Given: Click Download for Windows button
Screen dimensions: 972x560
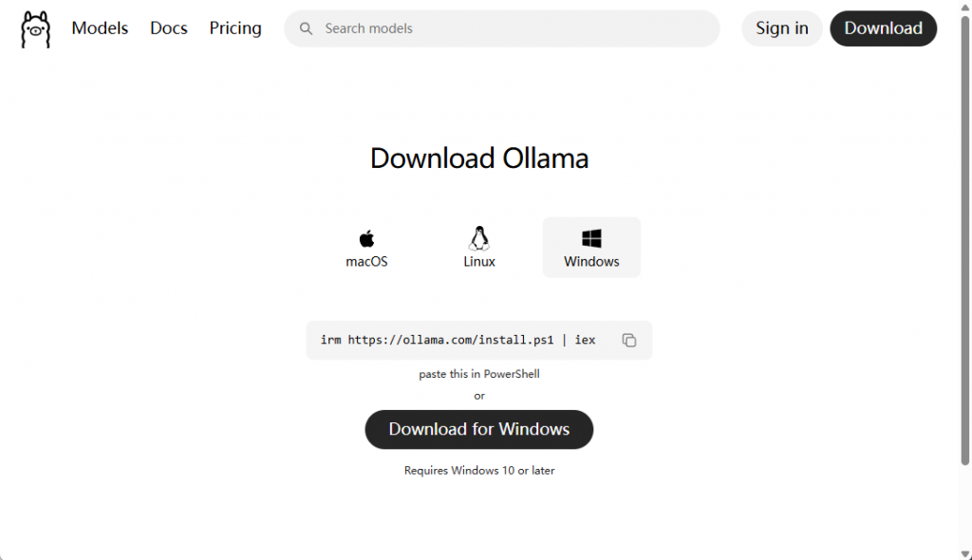Looking at the screenshot, I should pyautogui.click(x=479, y=429).
